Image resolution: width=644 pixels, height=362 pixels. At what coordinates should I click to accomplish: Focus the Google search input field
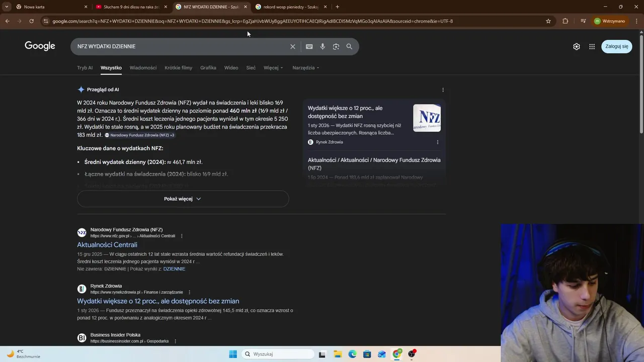point(181,46)
